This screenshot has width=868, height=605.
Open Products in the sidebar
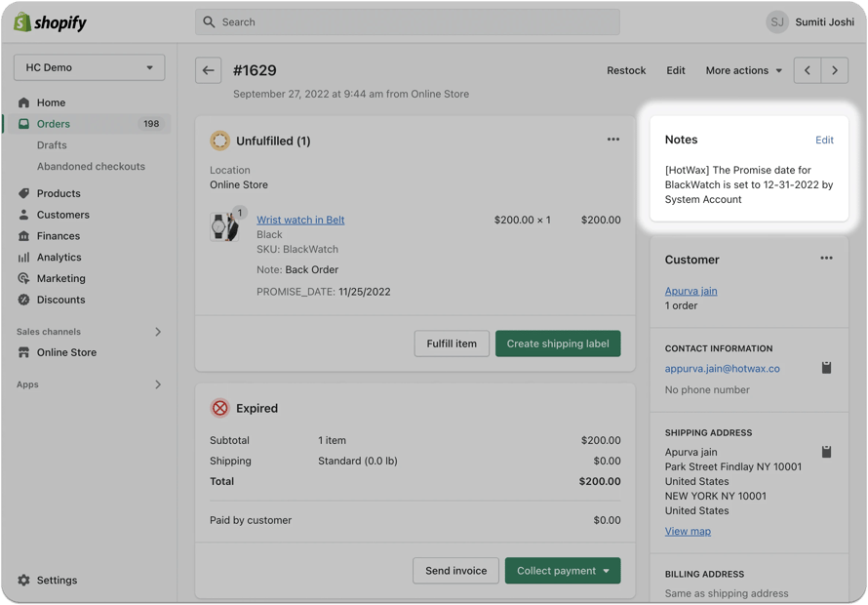tap(59, 193)
